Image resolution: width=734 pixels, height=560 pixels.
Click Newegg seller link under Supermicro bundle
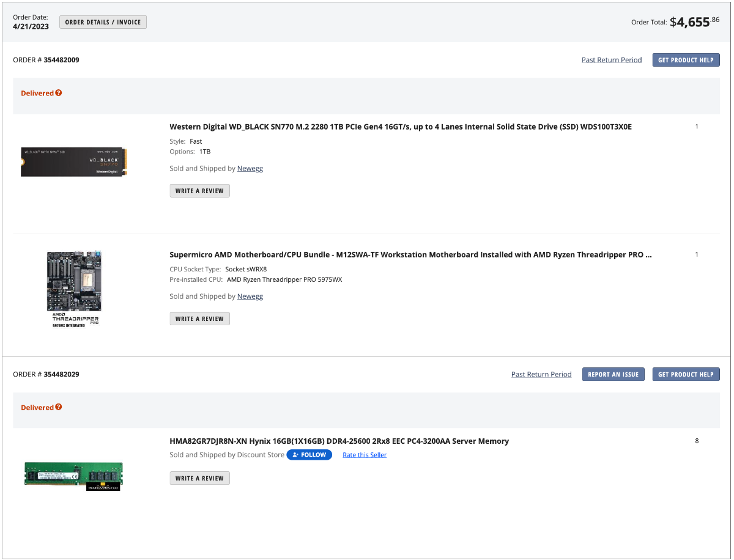coord(250,297)
